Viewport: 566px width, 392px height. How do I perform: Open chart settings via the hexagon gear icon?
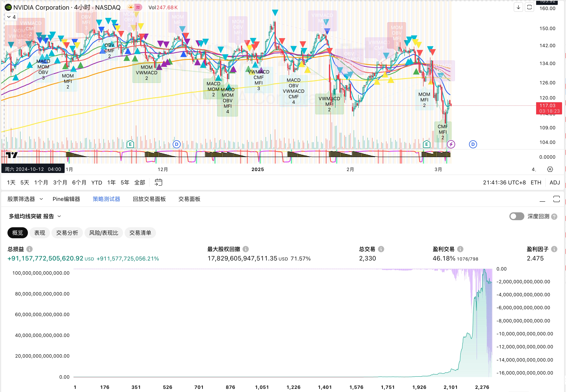coord(550,169)
